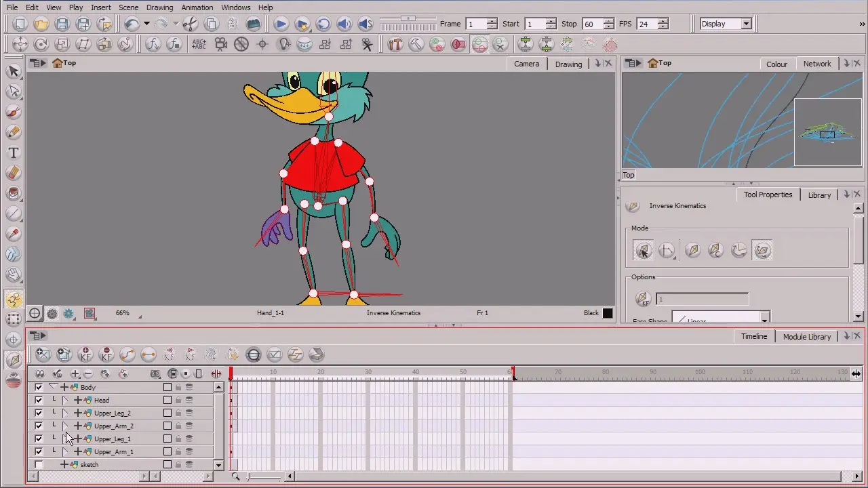Select the Rotate tool icon

(x=41, y=44)
